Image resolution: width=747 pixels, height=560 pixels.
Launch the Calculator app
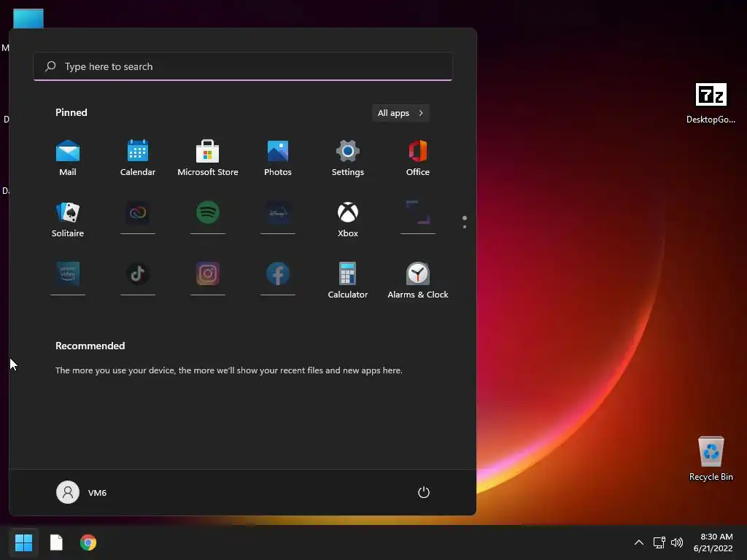pos(348,281)
